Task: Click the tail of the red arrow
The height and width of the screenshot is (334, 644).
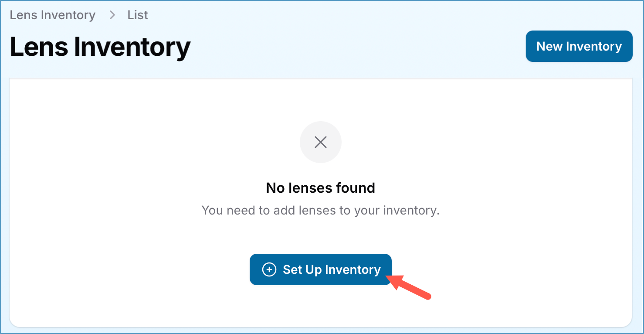Action: tap(428, 297)
